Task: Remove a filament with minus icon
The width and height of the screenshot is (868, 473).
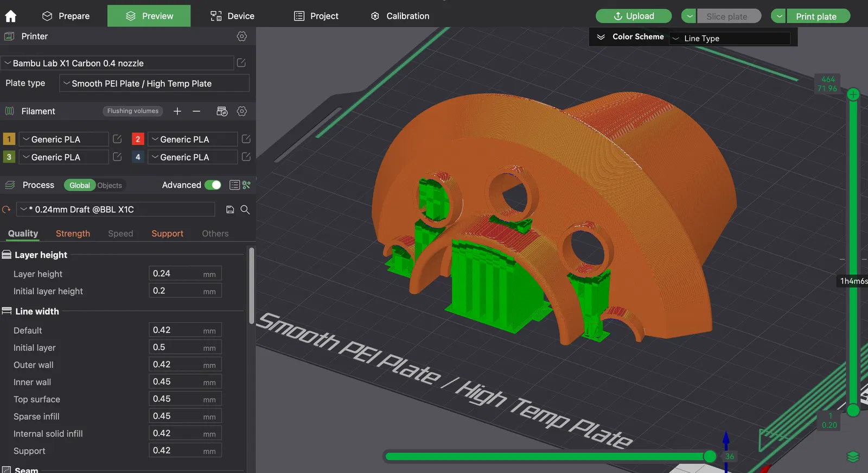Action: 196,111
